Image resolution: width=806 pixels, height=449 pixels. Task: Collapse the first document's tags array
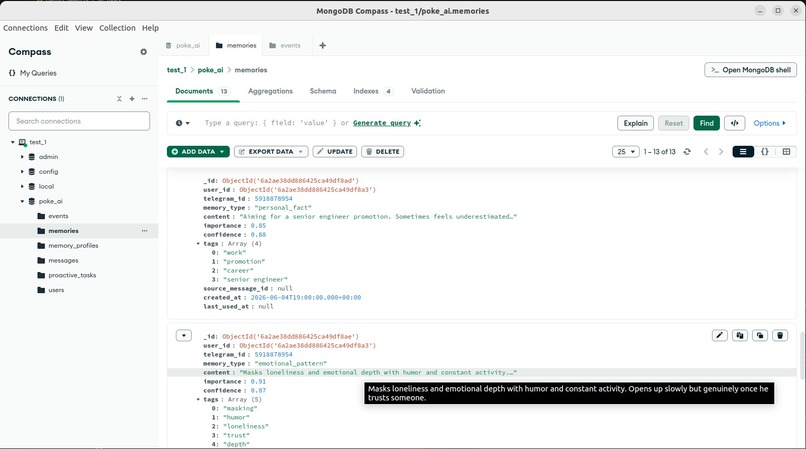point(198,244)
